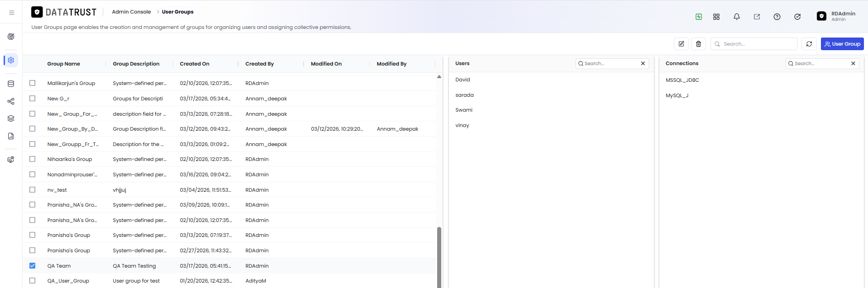Click the RDAdmin profile avatar
This screenshot has width=868, height=288.
(x=821, y=16)
